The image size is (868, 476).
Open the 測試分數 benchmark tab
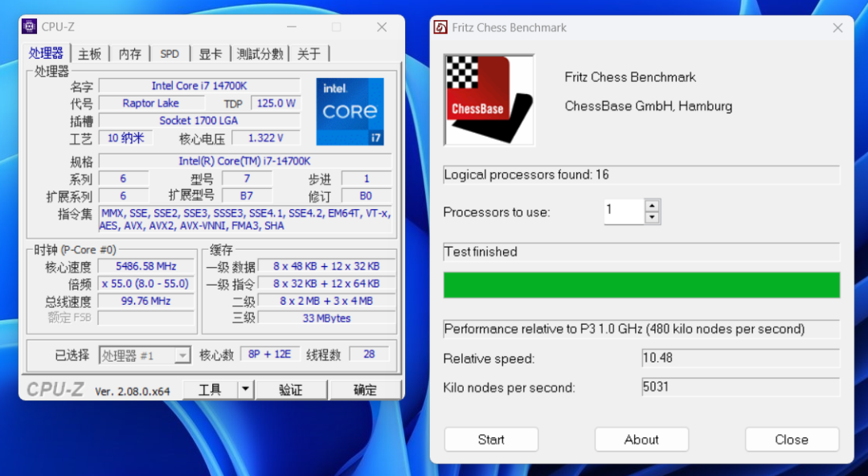coord(260,54)
